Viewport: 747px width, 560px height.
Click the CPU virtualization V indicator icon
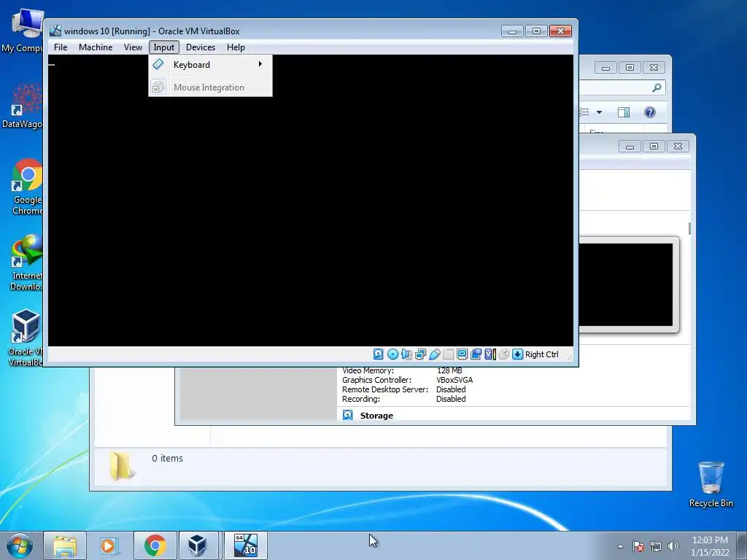coord(489,354)
